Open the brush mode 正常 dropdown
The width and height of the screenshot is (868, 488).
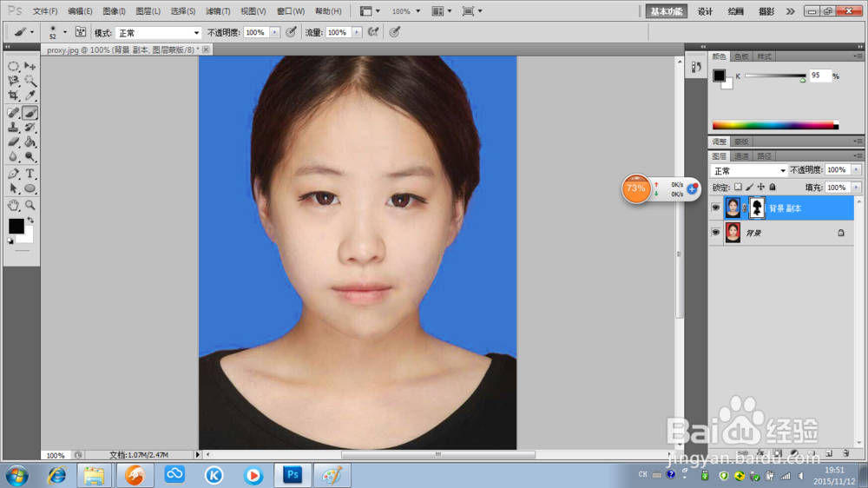click(158, 33)
